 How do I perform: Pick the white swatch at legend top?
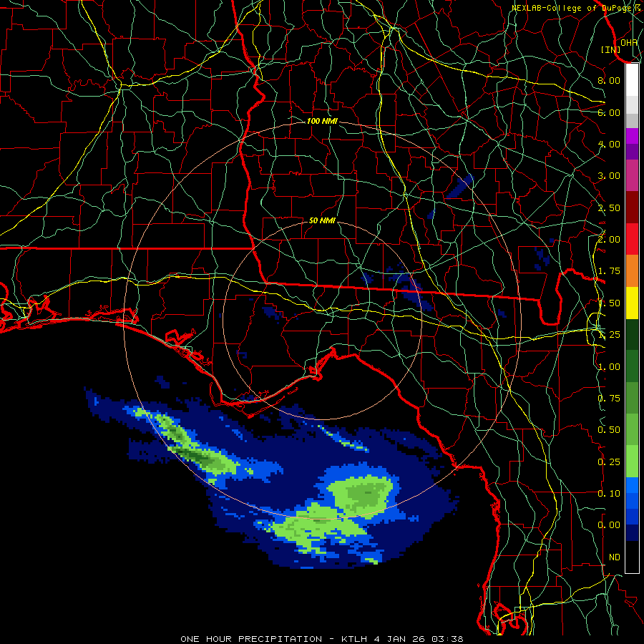(632, 80)
